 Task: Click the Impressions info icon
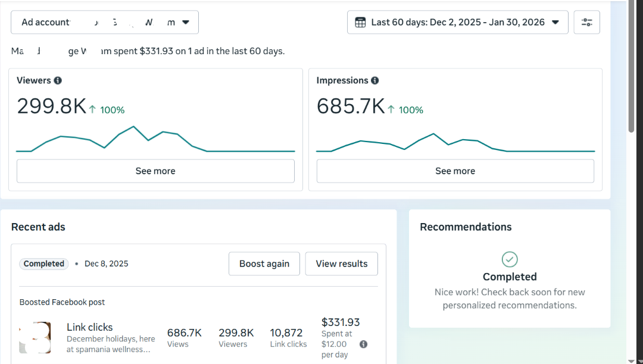click(x=374, y=80)
